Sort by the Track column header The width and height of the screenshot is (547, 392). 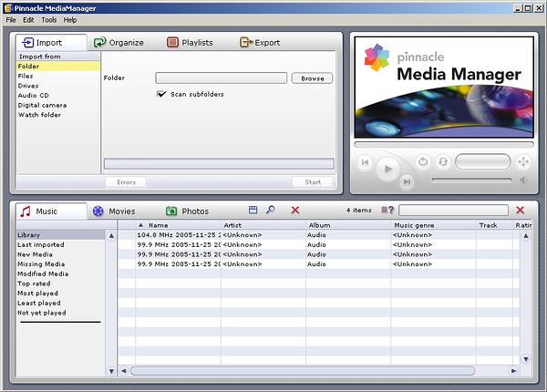point(494,225)
